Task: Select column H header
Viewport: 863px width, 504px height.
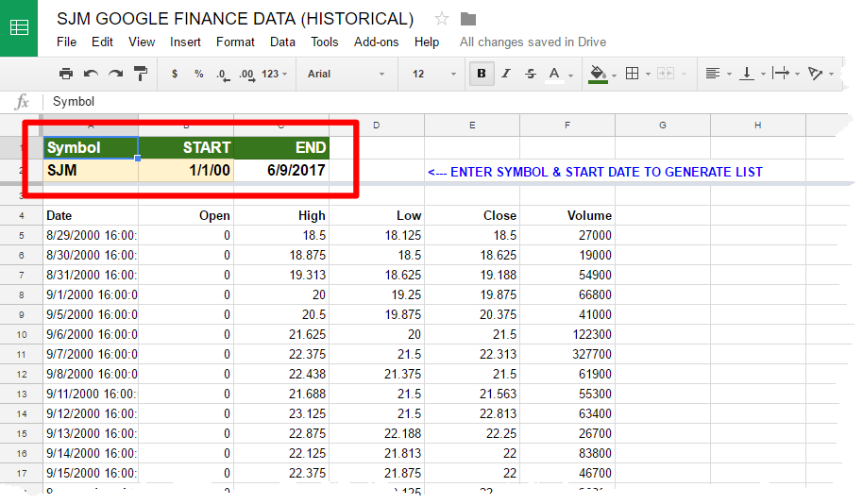Action: click(758, 126)
